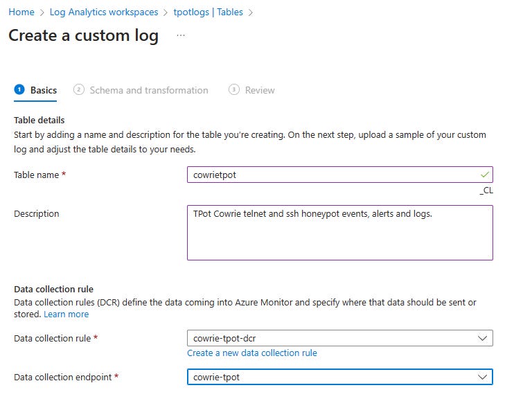Image resolution: width=532 pixels, height=417 pixels.
Task: Open the Learn more link
Action: tap(66, 314)
